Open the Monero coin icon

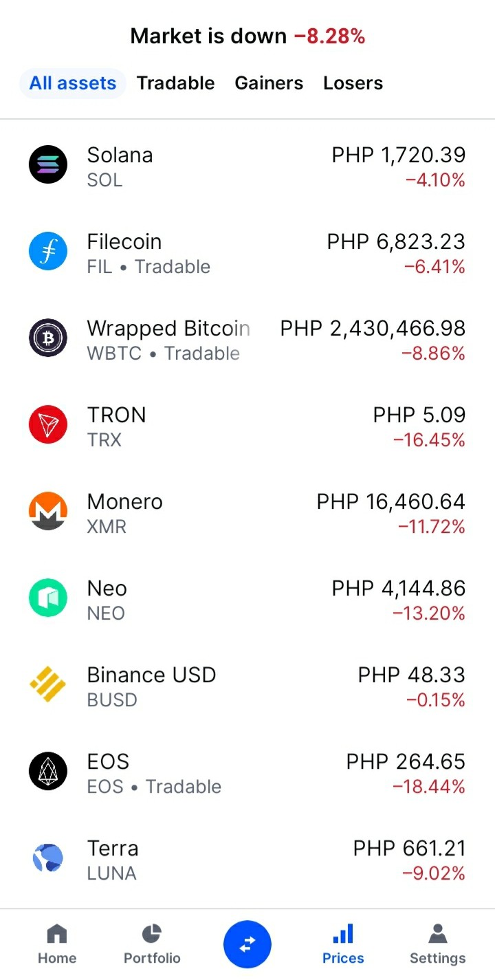pyautogui.click(x=48, y=511)
